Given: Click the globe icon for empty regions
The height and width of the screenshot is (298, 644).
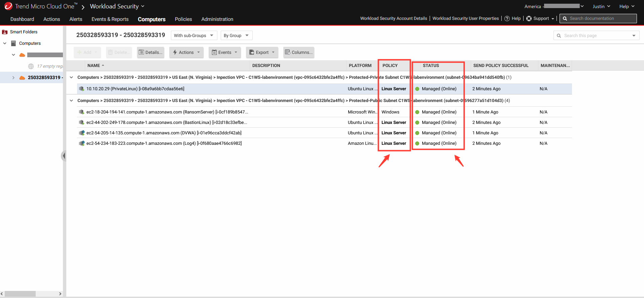Looking at the screenshot, I should point(31,66).
